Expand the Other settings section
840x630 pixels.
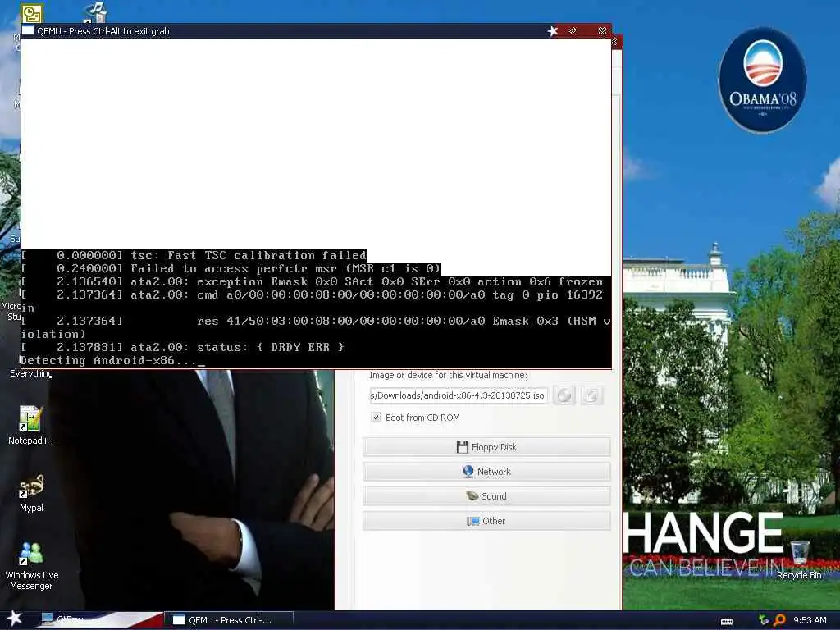click(486, 521)
